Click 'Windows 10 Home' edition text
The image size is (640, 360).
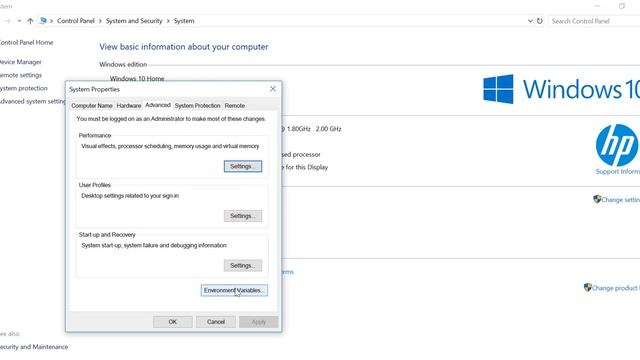click(137, 78)
